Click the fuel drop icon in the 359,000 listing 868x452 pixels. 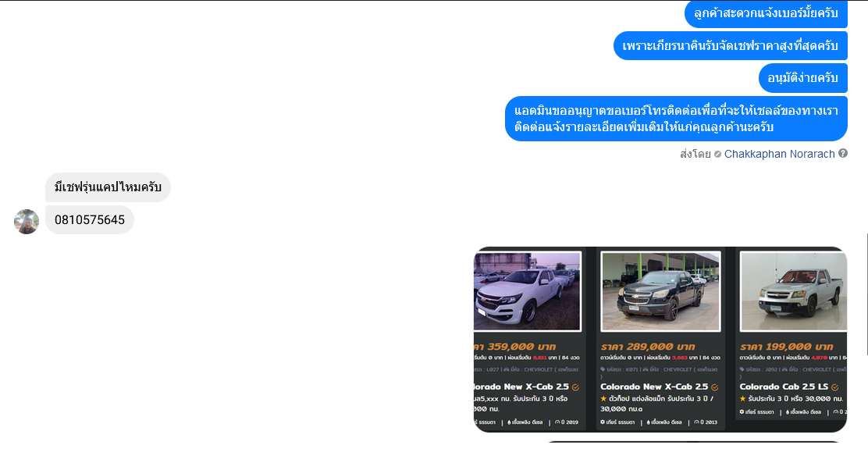click(x=509, y=422)
